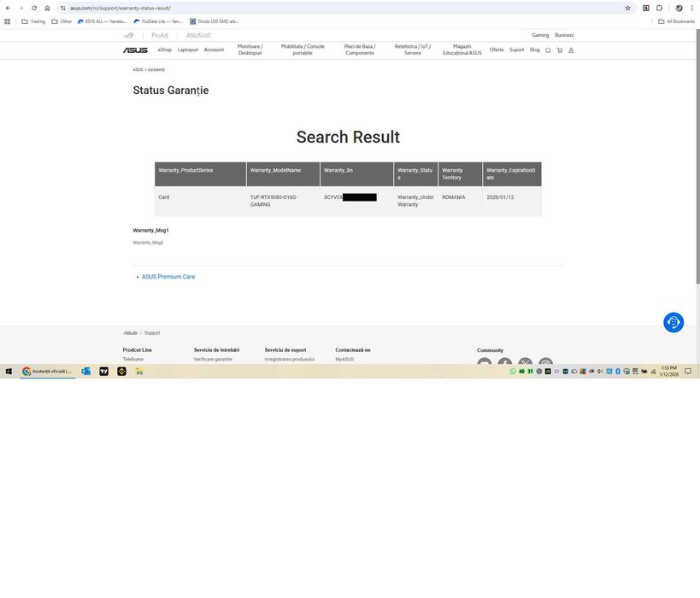
Task: Open the Trading bookmarks folder
Action: coord(33,21)
